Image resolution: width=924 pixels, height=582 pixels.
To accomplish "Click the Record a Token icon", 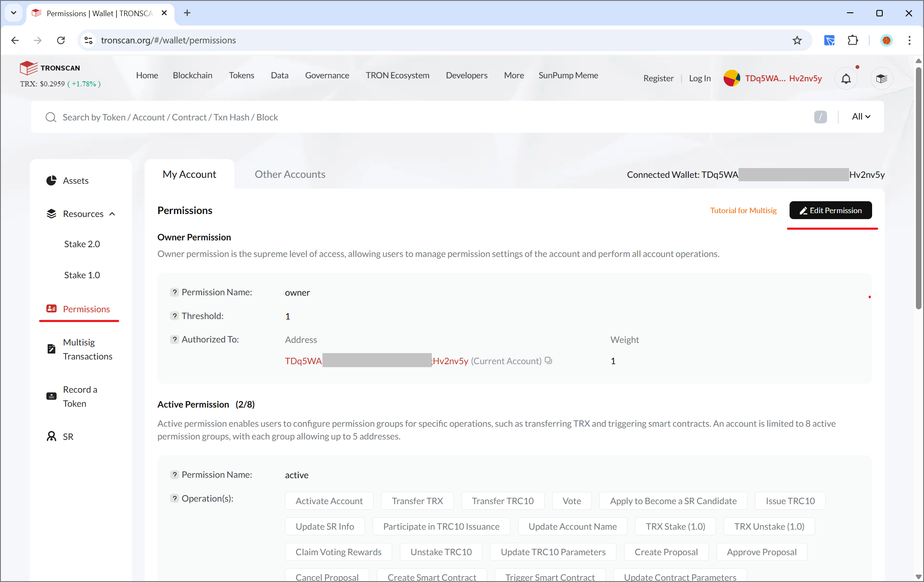I will [51, 396].
